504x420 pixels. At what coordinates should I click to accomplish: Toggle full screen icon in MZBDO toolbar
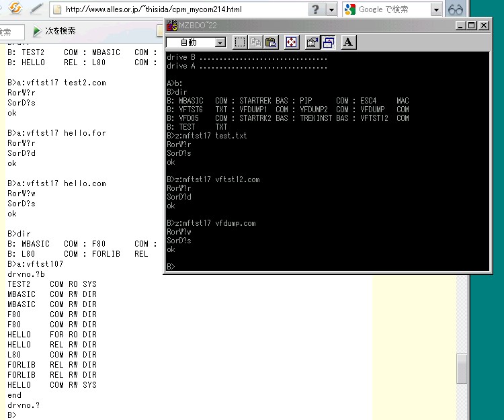pos(292,42)
